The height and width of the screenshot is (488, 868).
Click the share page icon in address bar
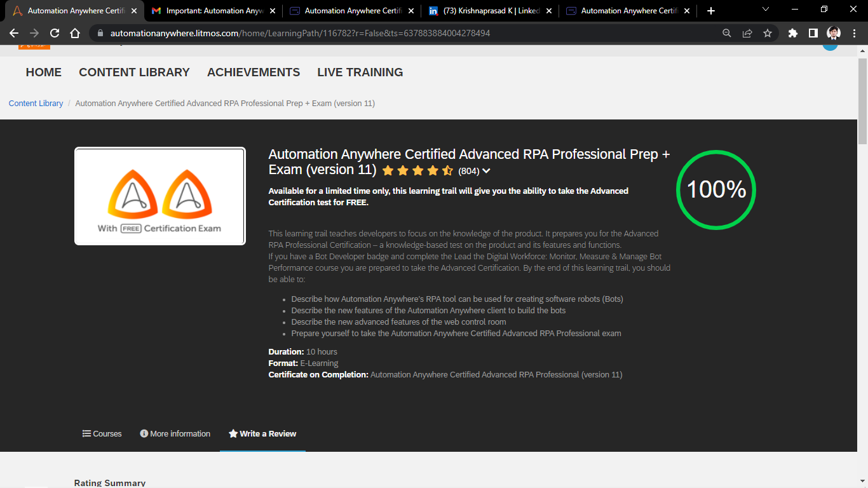[747, 33]
